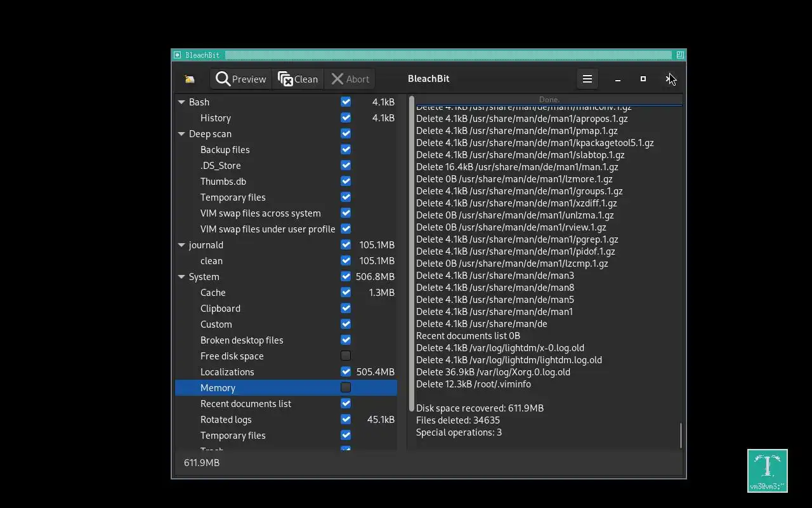Click the Special operations: 3 line
Screen dimensions: 812x508
tap(459, 432)
